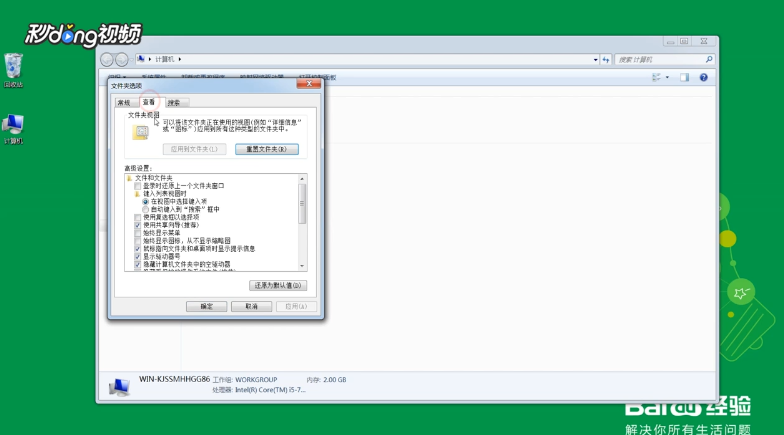Click the 2.00 GB memory value
The image size is (784, 435).
[334, 380]
